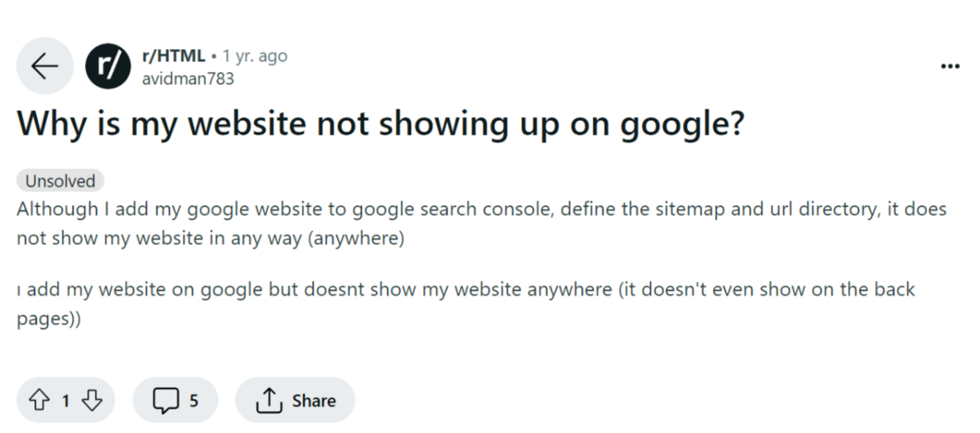Click the comment count 5
Viewport: 980px width, 433px height.
pos(194,400)
